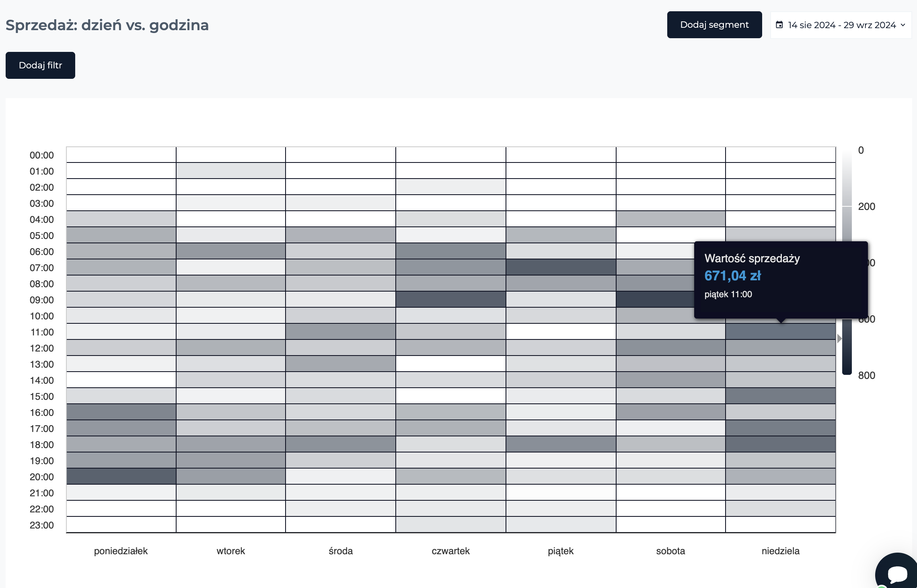Image resolution: width=917 pixels, height=588 pixels.
Task: Open the chat widget bubble icon
Action: click(x=897, y=572)
